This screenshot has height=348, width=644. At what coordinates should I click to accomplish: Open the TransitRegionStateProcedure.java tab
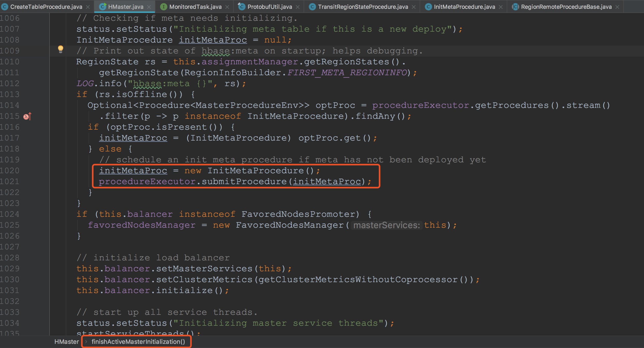click(363, 7)
